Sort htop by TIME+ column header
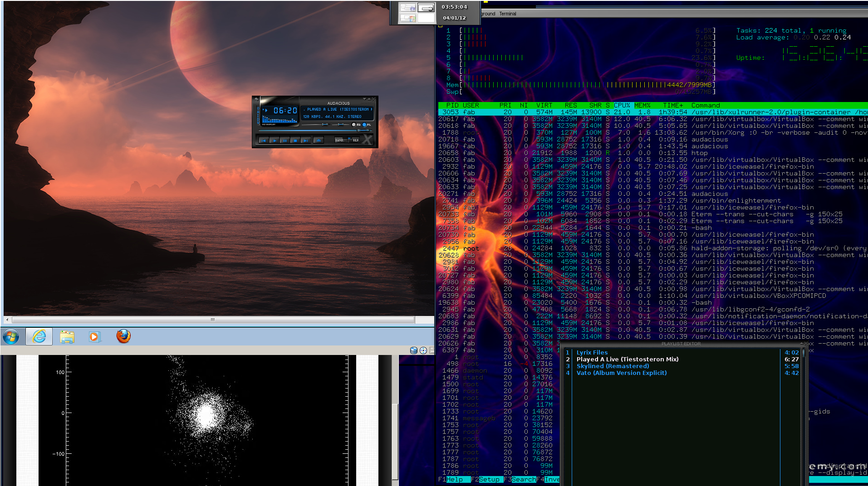 click(673, 105)
